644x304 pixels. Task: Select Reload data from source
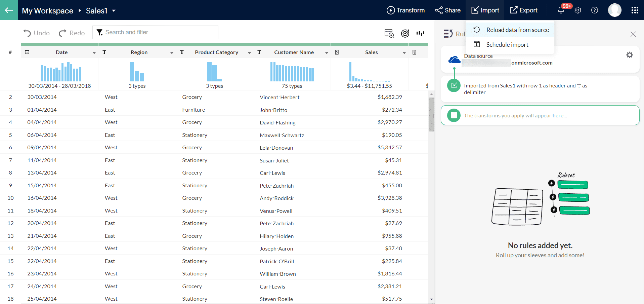pos(517,30)
